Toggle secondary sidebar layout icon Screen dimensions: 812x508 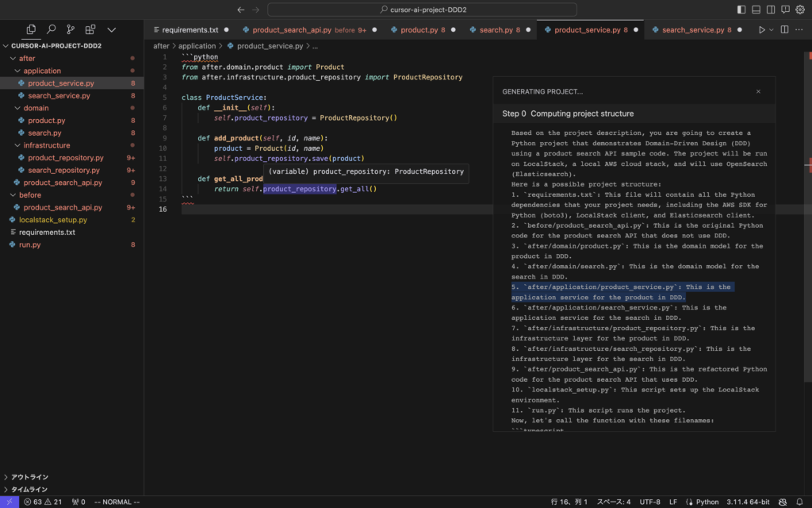click(771, 10)
